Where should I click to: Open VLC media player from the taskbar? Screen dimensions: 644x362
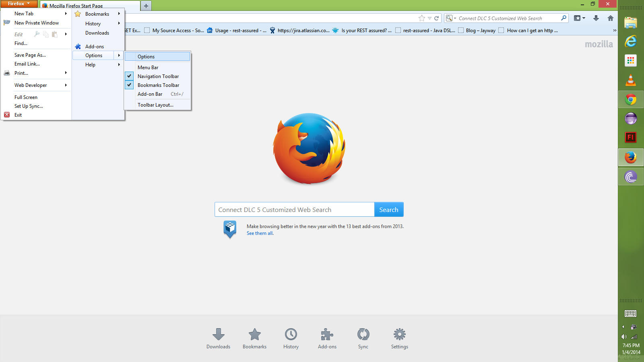click(631, 80)
